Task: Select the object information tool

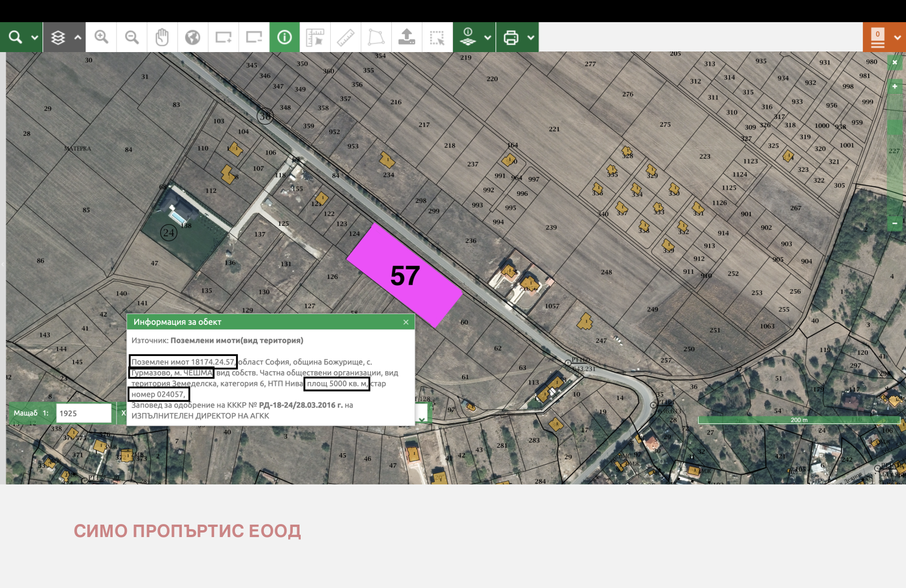Action: point(284,37)
